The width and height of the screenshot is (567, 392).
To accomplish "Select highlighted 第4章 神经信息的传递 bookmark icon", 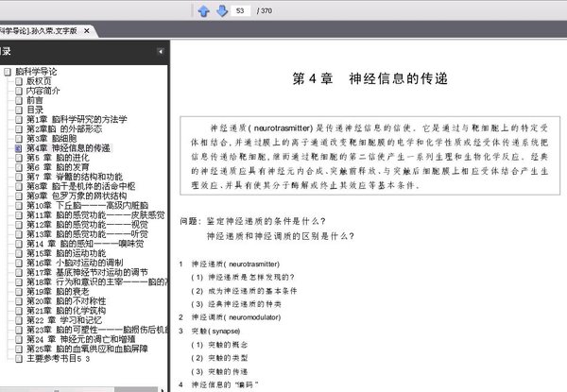I will coord(19,148).
